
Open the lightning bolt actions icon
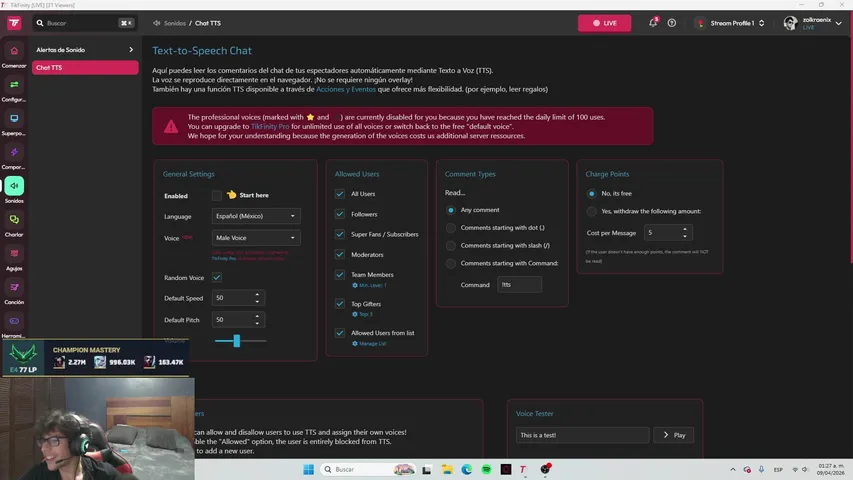14,152
